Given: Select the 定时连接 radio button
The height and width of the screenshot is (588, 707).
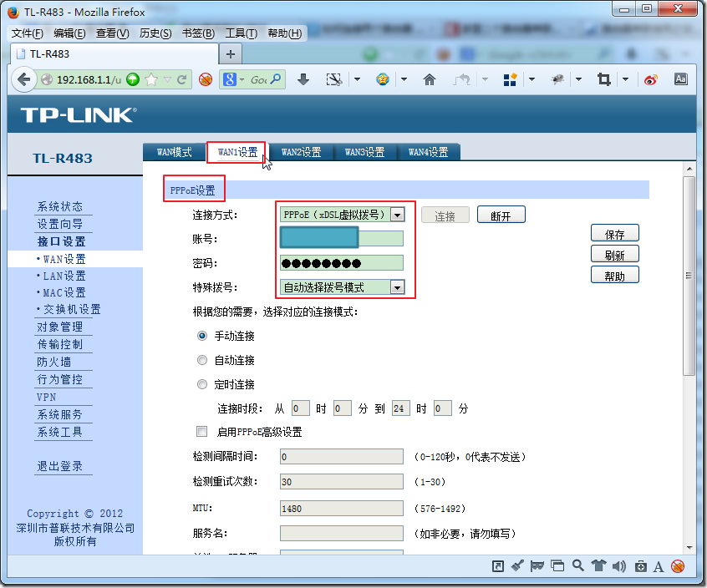Looking at the screenshot, I should click(202, 384).
